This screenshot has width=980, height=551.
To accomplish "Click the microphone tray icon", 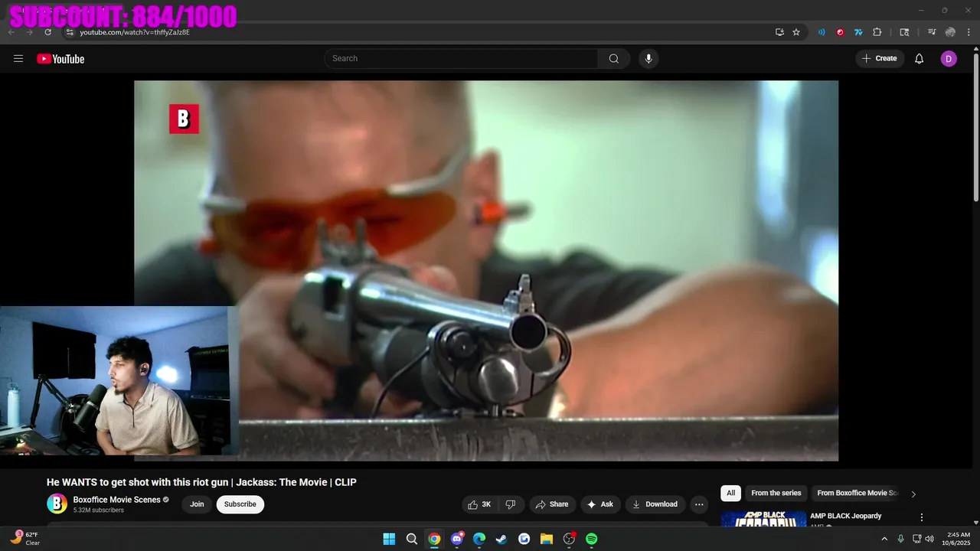I will click(901, 539).
